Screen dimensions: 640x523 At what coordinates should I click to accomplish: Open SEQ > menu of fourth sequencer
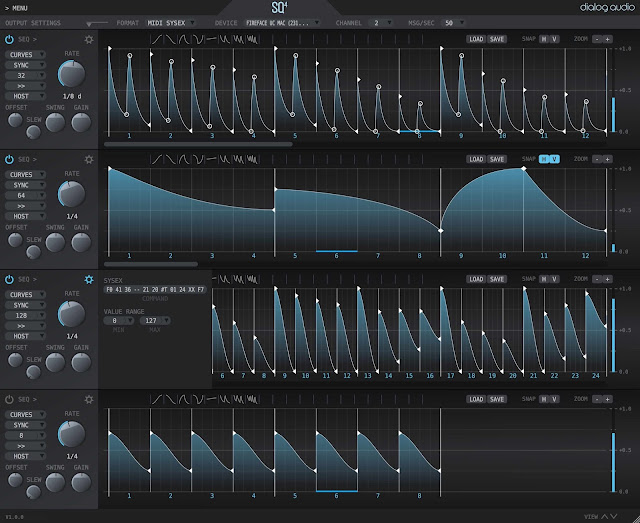pyautogui.click(x=27, y=399)
